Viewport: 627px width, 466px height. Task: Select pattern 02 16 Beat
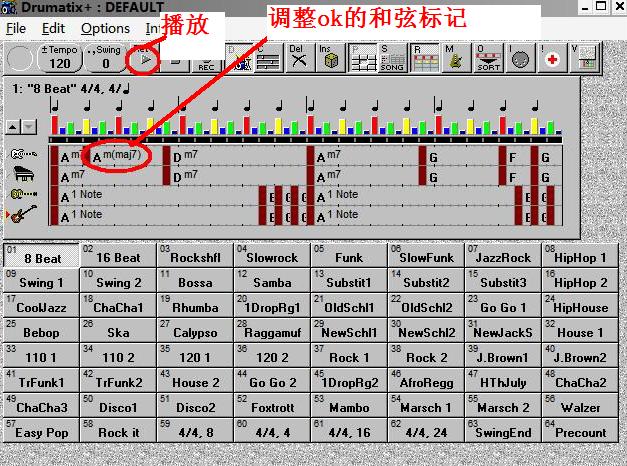click(x=118, y=255)
